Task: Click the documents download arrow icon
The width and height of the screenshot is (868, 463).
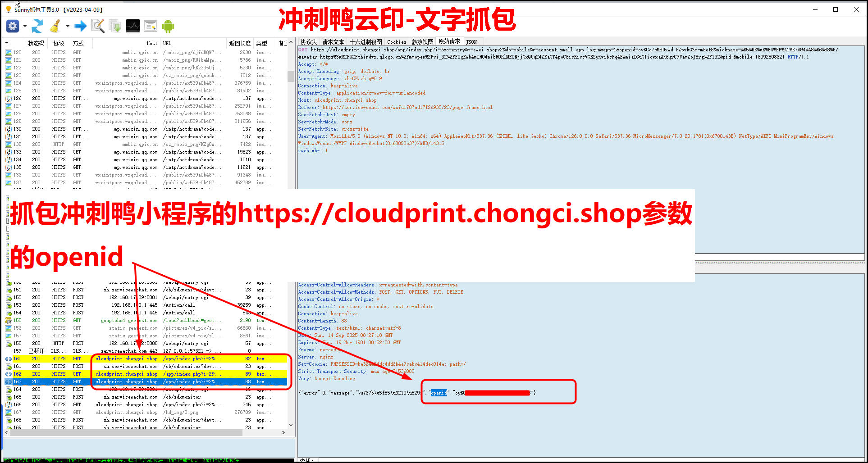Action: point(115,26)
